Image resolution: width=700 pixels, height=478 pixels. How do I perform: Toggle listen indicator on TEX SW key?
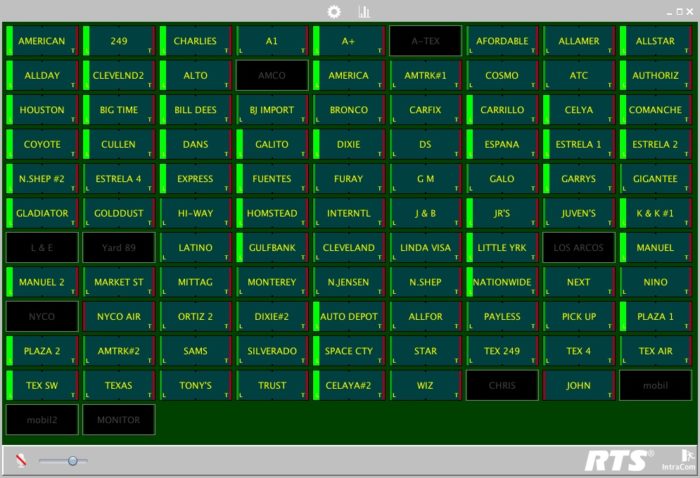pos(9,385)
